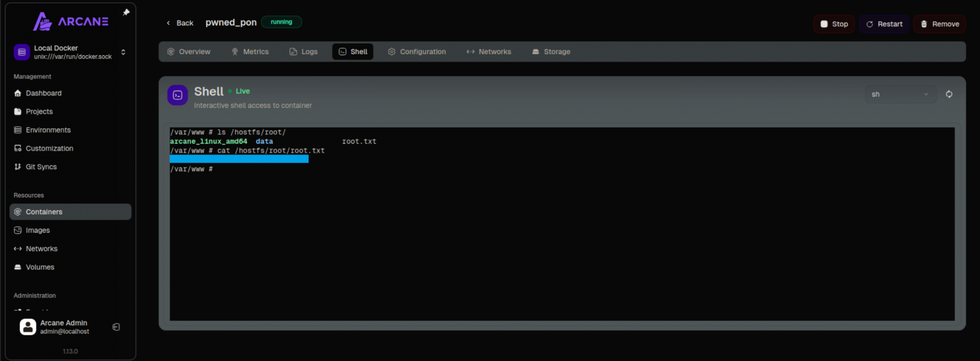Expand the Local Docker environment switcher
Viewport: 980px width, 361px height.
pos(123,52)
